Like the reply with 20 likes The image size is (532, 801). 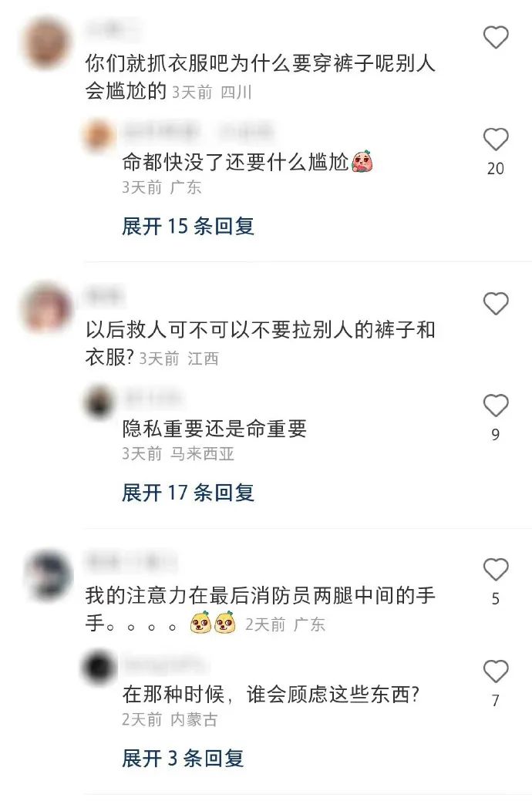click(x=496, y=139)
